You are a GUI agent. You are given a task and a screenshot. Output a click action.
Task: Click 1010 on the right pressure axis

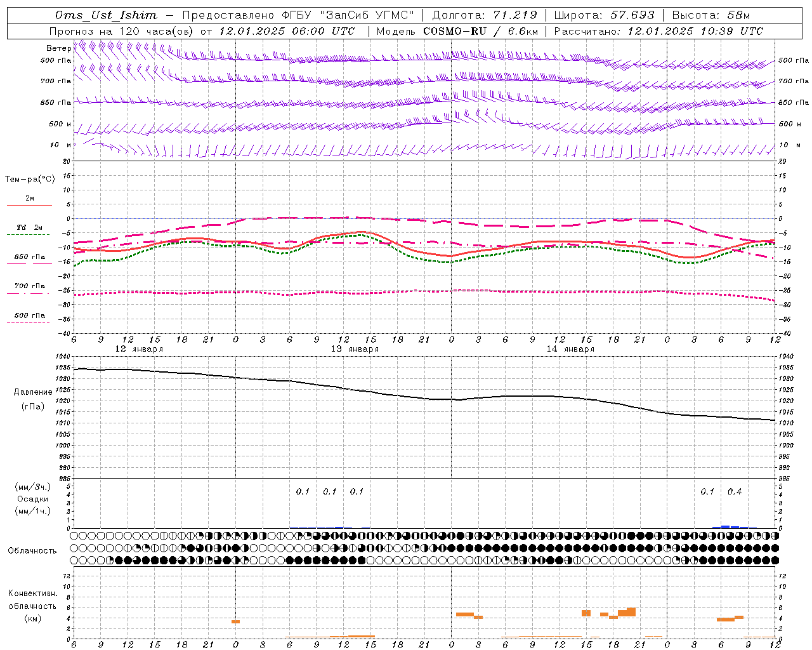[786, 423]
